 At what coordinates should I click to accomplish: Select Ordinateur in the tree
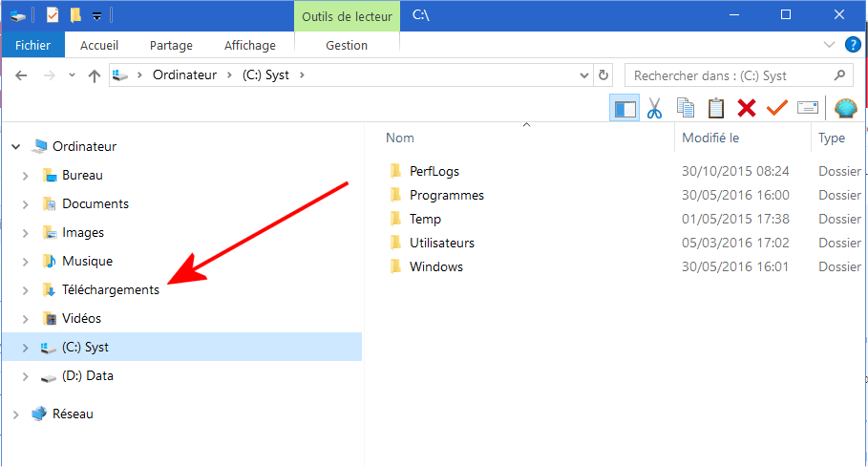pyautogui.click(x=84, y=146)
